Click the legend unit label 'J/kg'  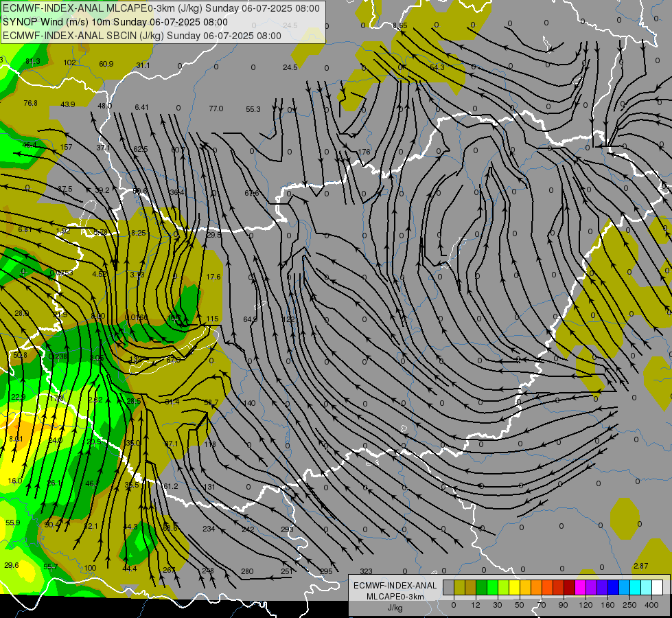coord(395,608)
